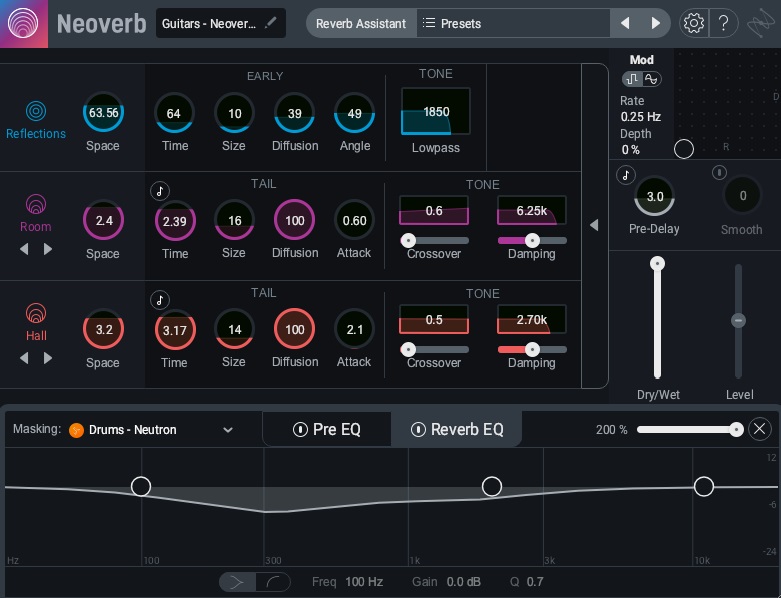Click the Dry/Wet slider handle
The width and height of the screenshot is (781, 598).
[657, 263]
